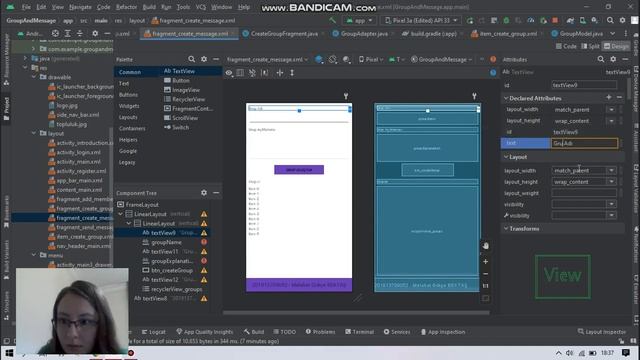Click Select Opened File target icon
The height and width of the screenshot is (360, 640).
pos(55,33)
